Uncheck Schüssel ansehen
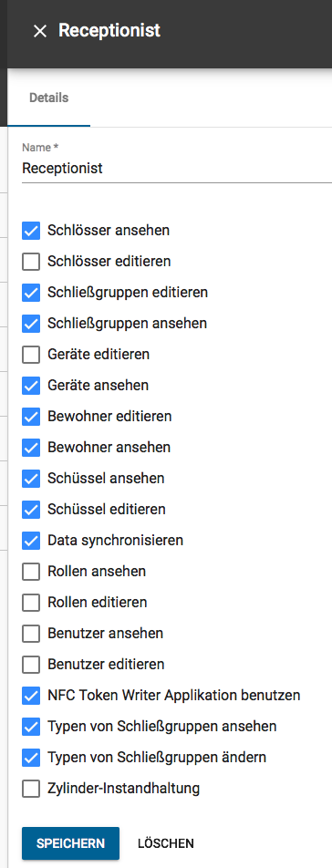332x868 pixels. [31, 479]
